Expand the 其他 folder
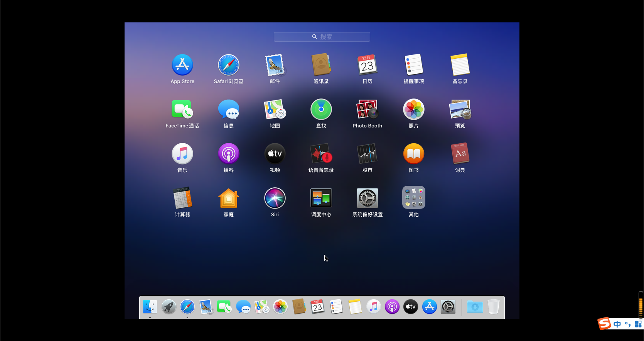 coord(414,198)
